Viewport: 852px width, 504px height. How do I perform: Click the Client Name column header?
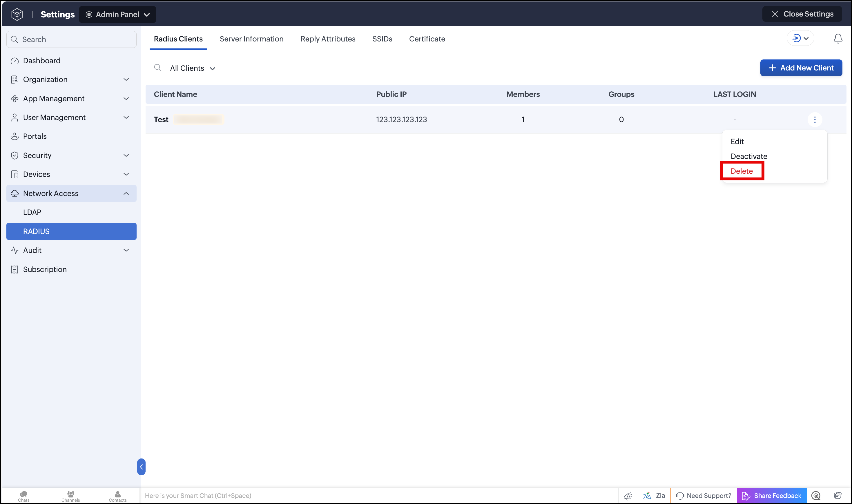coord(175,95)
